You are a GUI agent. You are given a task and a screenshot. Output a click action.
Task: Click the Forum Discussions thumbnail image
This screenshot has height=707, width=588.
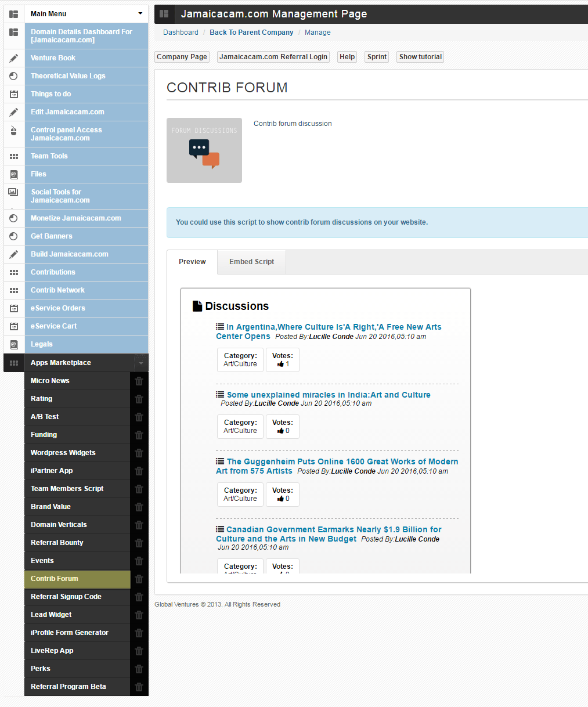204,150
